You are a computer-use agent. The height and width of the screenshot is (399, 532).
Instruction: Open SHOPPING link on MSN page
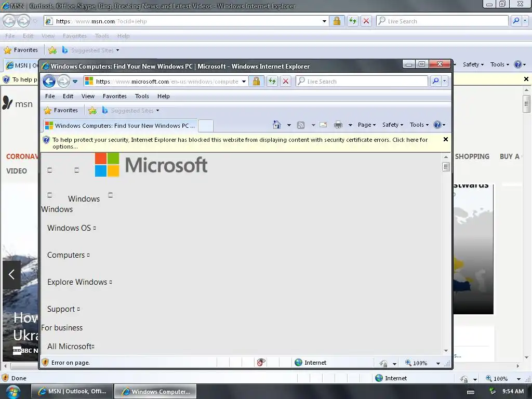pos(472,156)
